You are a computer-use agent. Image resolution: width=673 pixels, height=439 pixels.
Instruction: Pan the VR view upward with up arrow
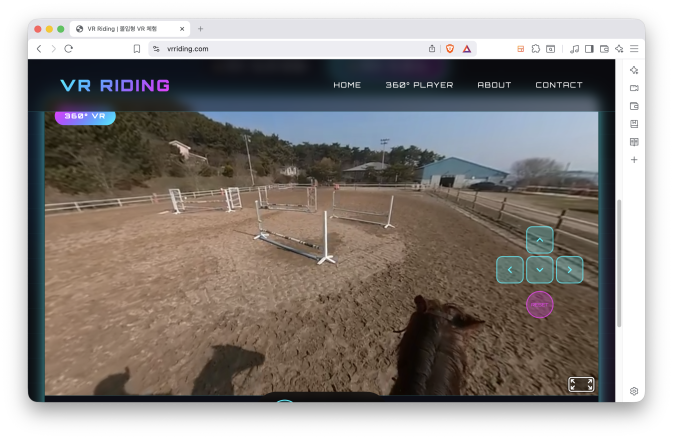coord(539,240)
